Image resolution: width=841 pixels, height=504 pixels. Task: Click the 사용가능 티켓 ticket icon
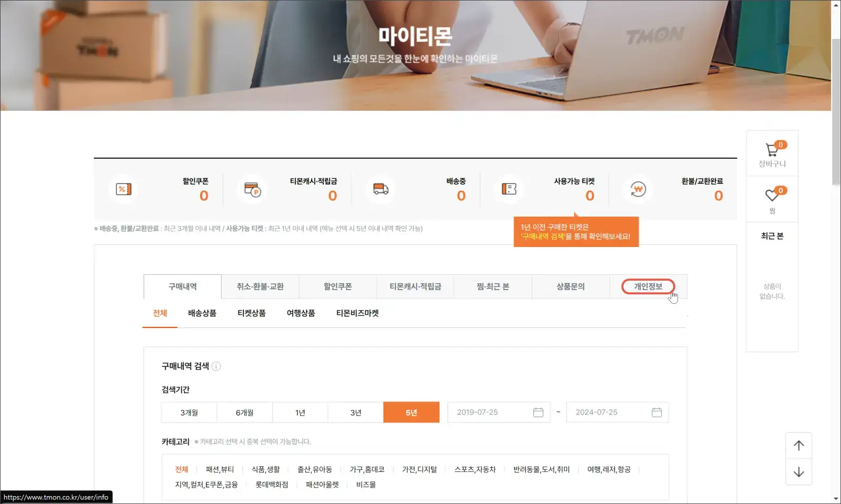click(x=509, y=189)
